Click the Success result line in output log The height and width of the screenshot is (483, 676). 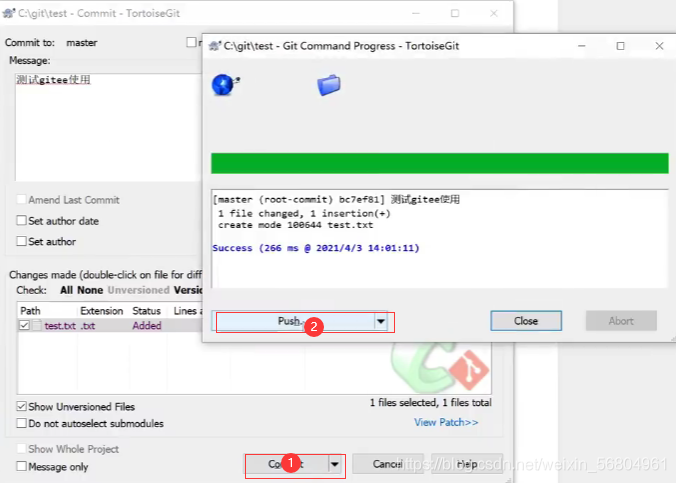point(316,248)
